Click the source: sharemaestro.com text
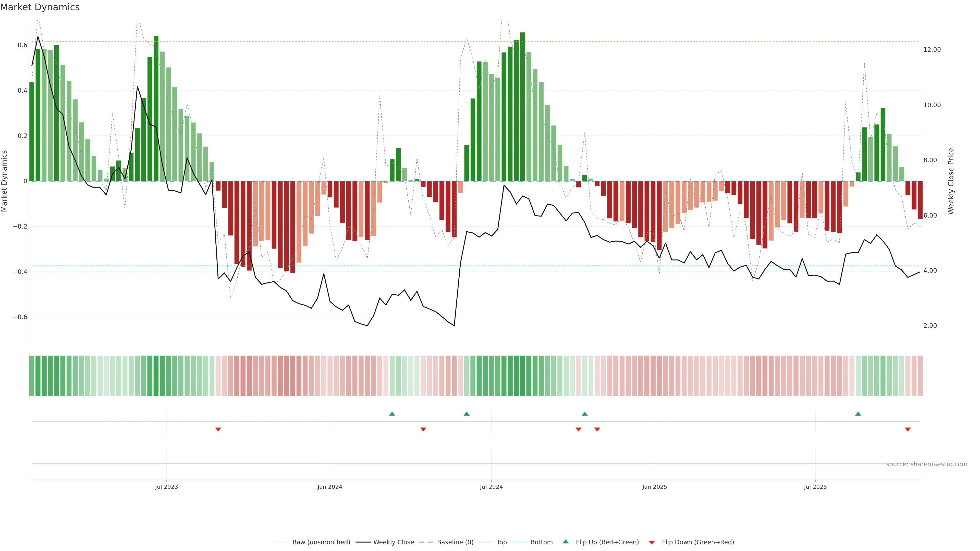The width and height of the screenshot is (980, 551). click(x=926, y=464)
